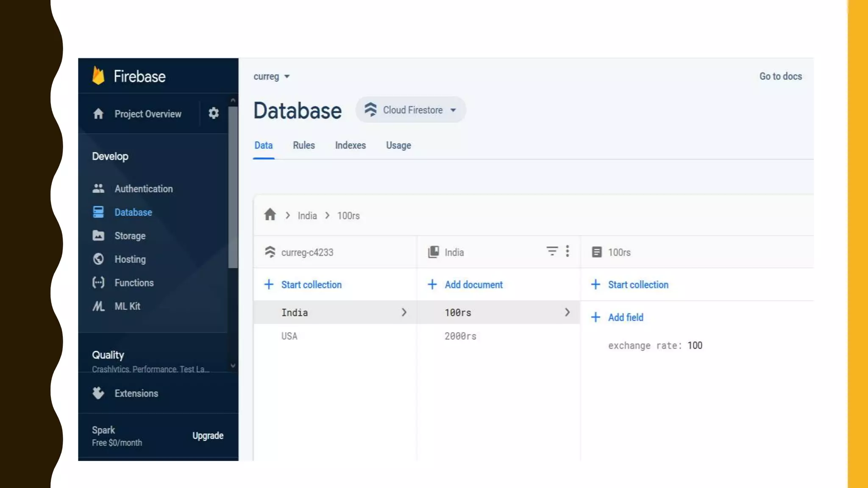868x488 pixels.
Task: Click the home icon in breadcrumb path
Action: tap(270, 215)
